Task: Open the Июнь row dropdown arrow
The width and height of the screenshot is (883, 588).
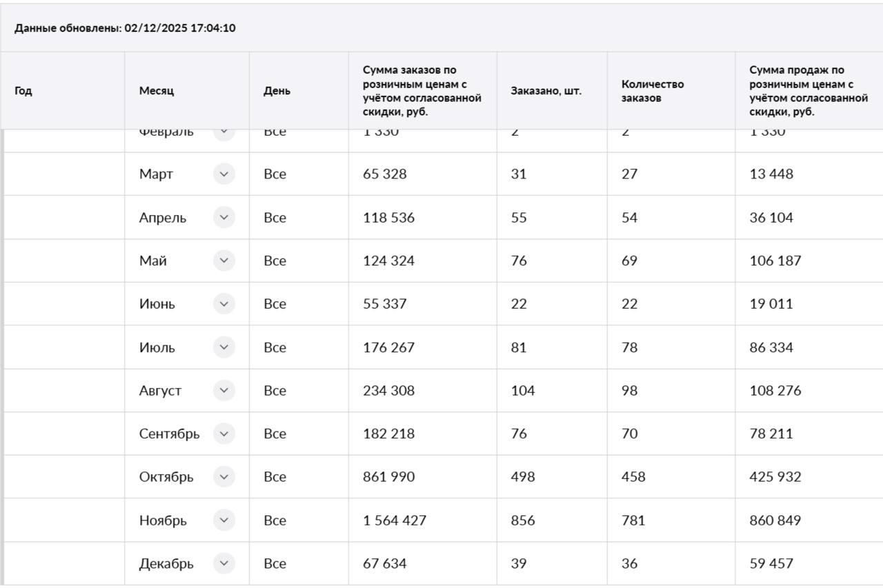Action: click(224, 304)
